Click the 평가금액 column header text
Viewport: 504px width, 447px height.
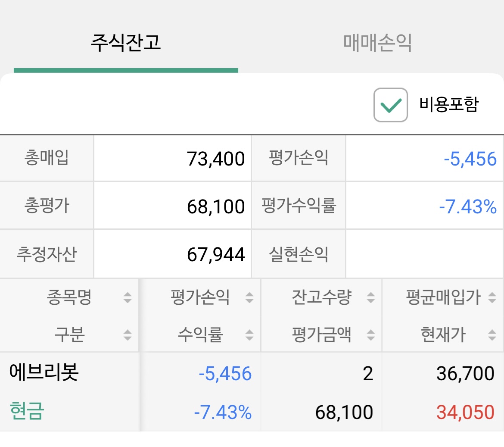321,334
